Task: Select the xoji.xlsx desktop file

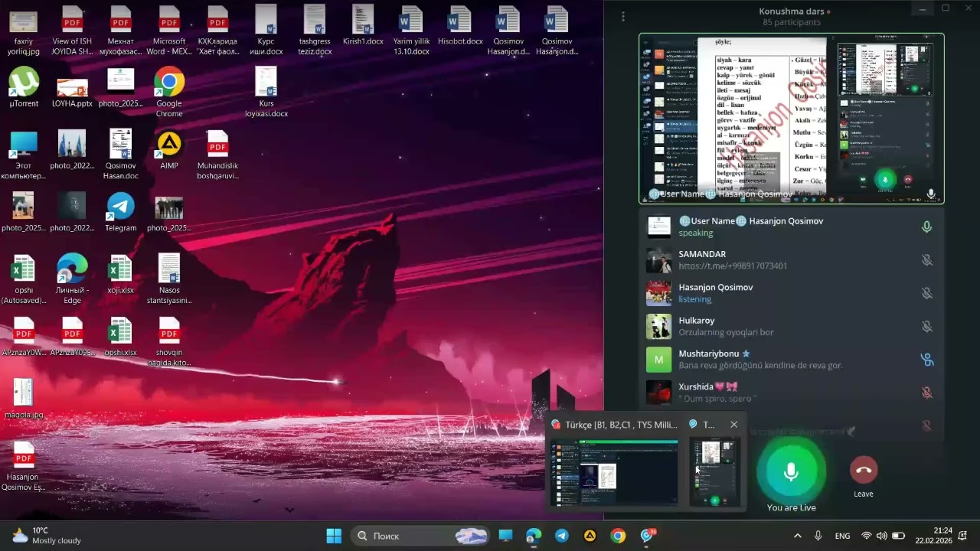Action: (x=121, y=275)
